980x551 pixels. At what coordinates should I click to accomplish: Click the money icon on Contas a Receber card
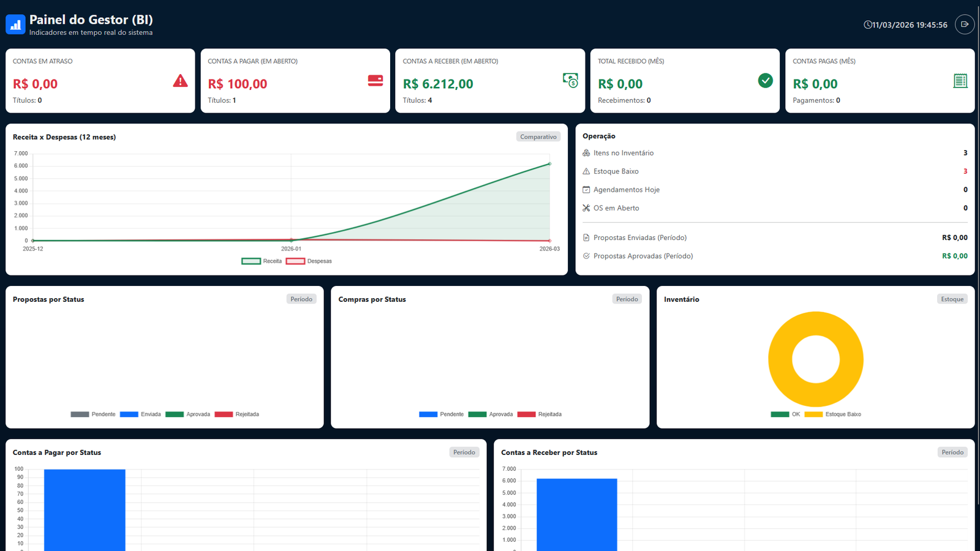click(x=570, y=80)
